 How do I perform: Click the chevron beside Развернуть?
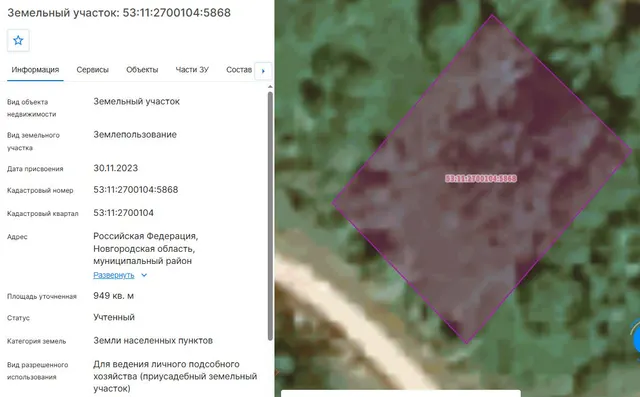click(144, 275)
